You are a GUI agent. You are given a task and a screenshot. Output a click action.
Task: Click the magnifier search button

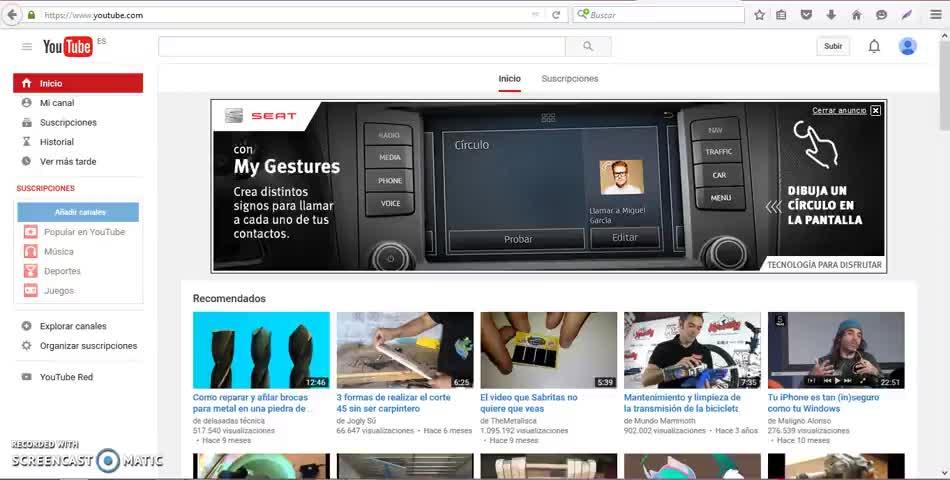588,46
